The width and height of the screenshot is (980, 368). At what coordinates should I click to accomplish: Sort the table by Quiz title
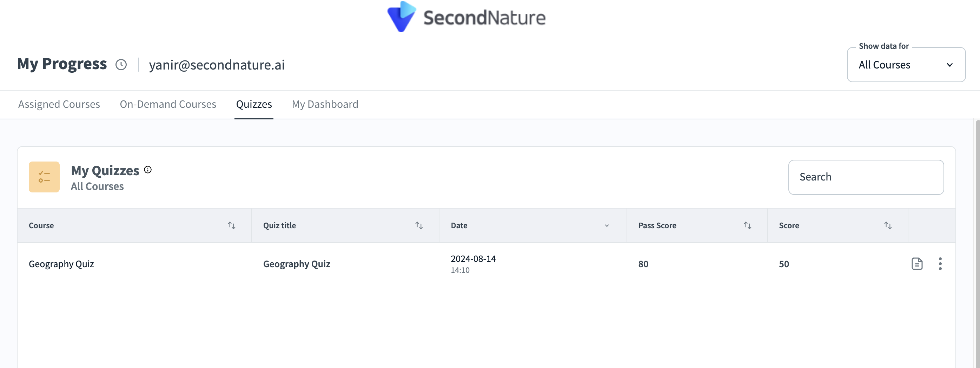pos(419,225)
